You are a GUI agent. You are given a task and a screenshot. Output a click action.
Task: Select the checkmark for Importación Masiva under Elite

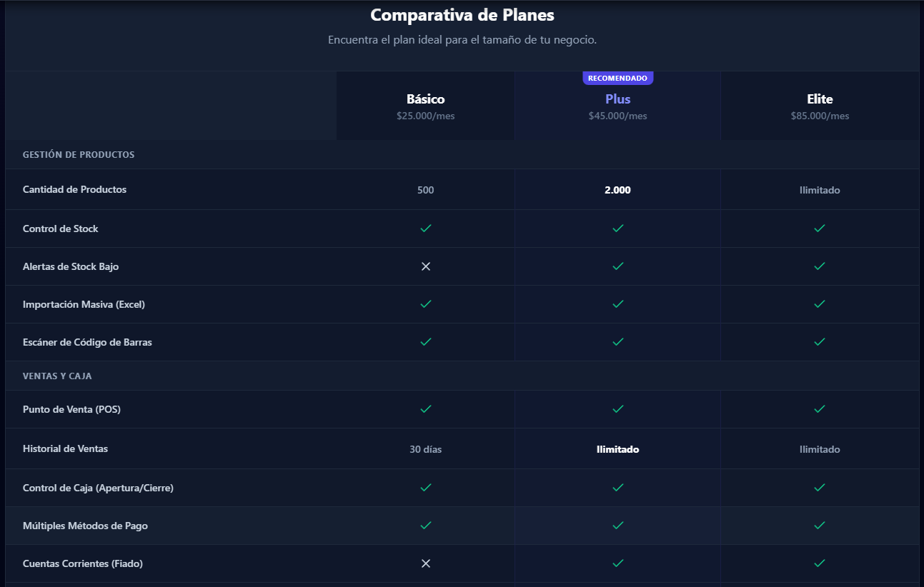click(x=820, y=303)
